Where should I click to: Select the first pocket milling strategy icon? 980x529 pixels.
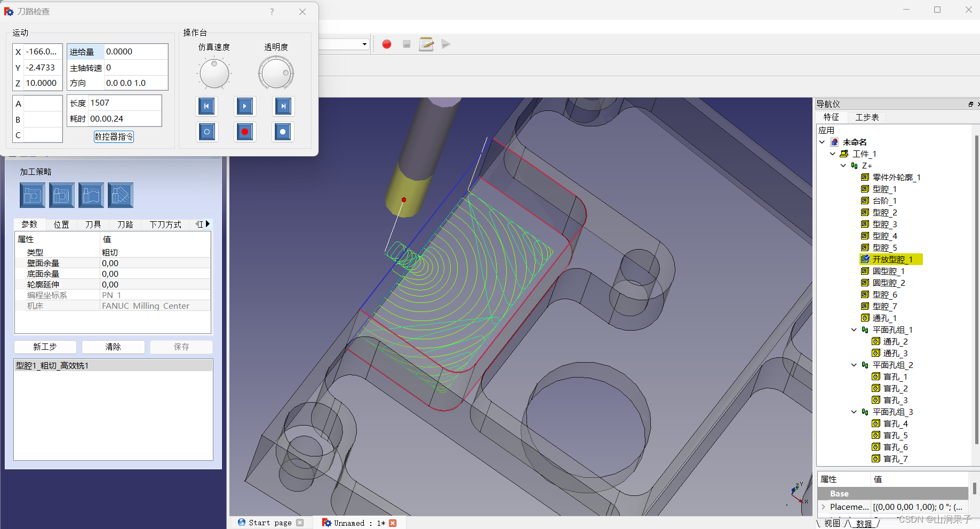pos(33,195)
